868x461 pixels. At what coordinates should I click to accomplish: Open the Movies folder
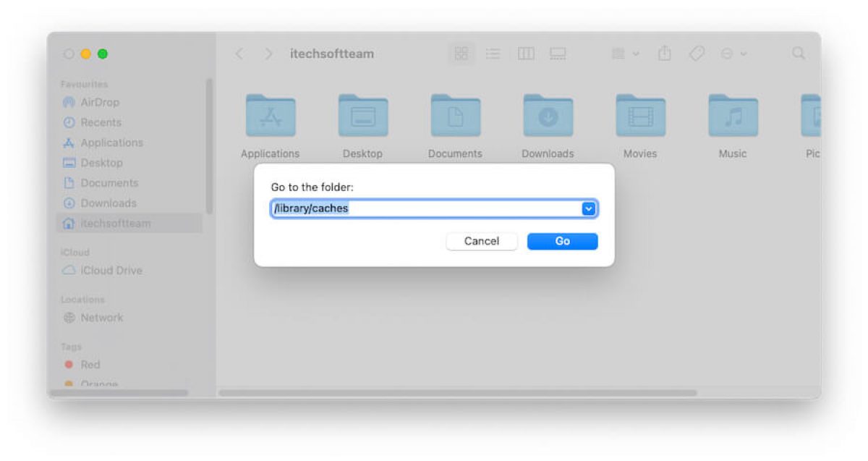point(639,116)
